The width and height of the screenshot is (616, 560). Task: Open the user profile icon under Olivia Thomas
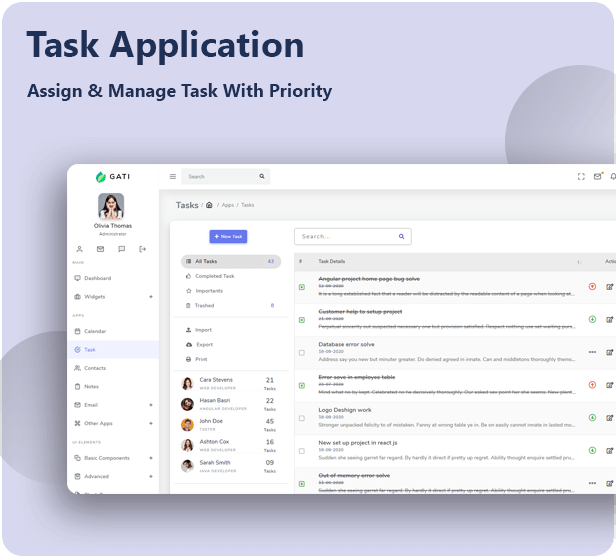[79, 249]
